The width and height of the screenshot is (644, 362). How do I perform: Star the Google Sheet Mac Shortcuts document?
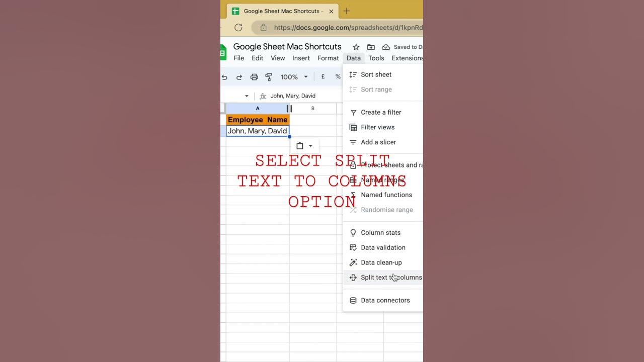coord(356,47)
